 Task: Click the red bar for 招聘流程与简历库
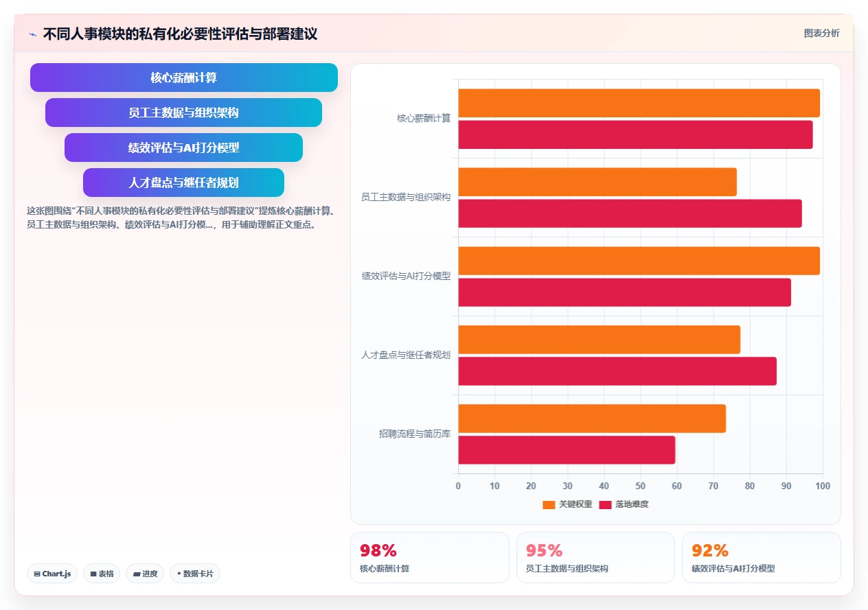coord(567,450)
